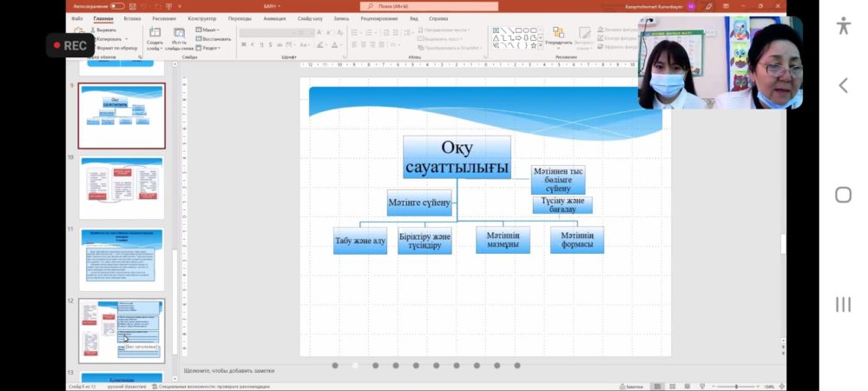Switch to the Рисование tab
The width and height of the screenshot is (868, 391).
pos(164,18)
